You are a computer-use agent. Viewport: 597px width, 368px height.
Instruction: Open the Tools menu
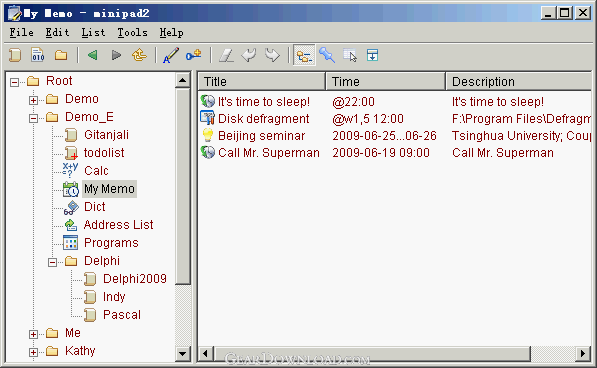[132, 33]
